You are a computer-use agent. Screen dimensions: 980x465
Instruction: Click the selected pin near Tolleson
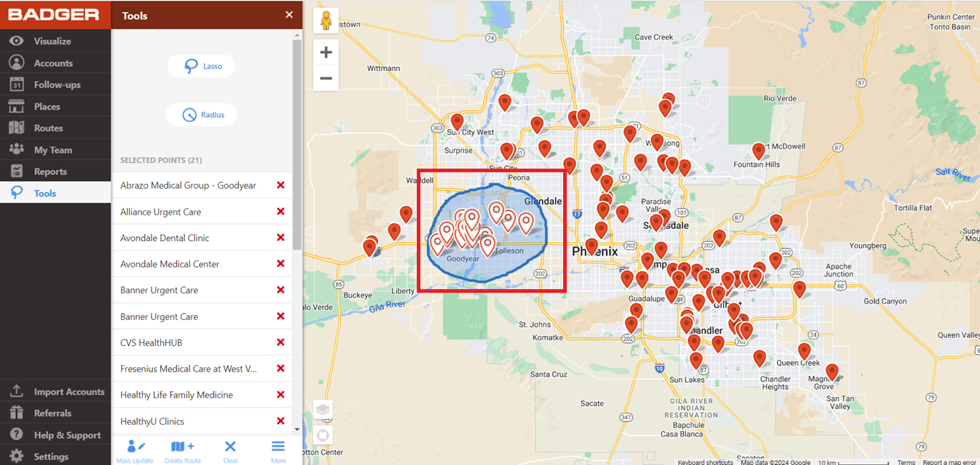pos(488,245)
